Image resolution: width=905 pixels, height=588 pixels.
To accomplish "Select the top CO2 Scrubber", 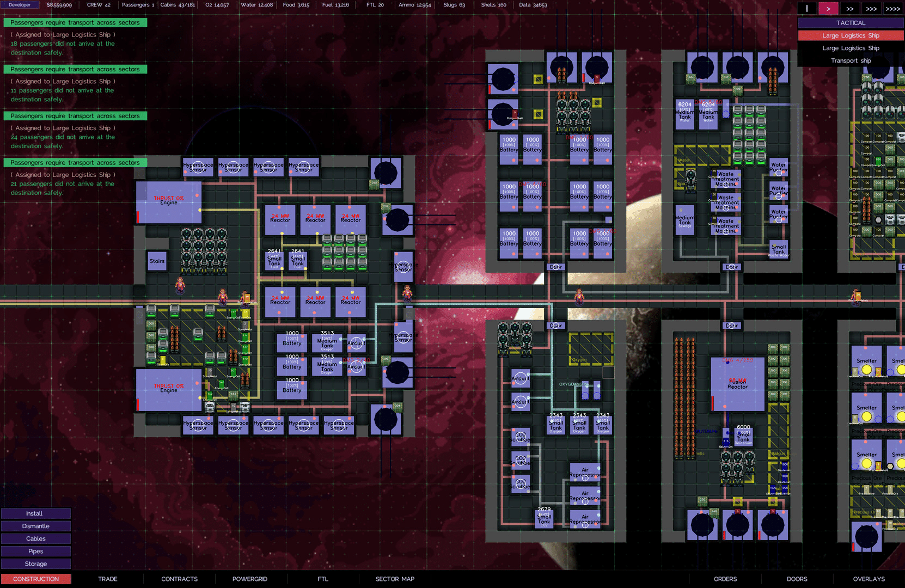I will pos(521,437).
